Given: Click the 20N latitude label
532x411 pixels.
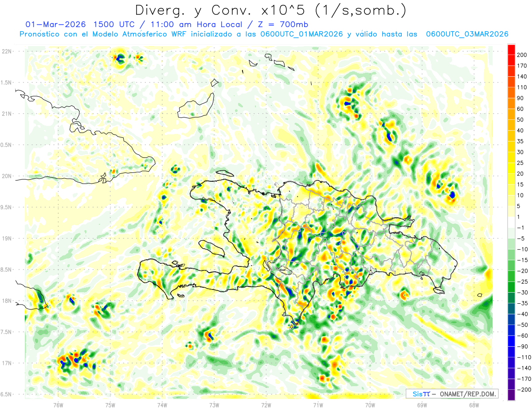Looking at the screenshot, I should (x=7, y=176).
